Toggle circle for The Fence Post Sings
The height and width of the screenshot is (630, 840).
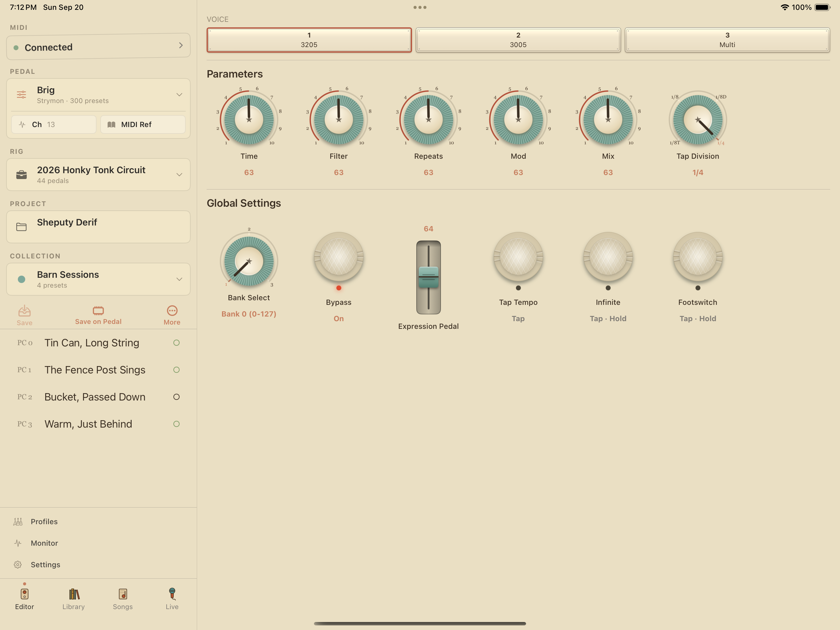click(176, 370)
